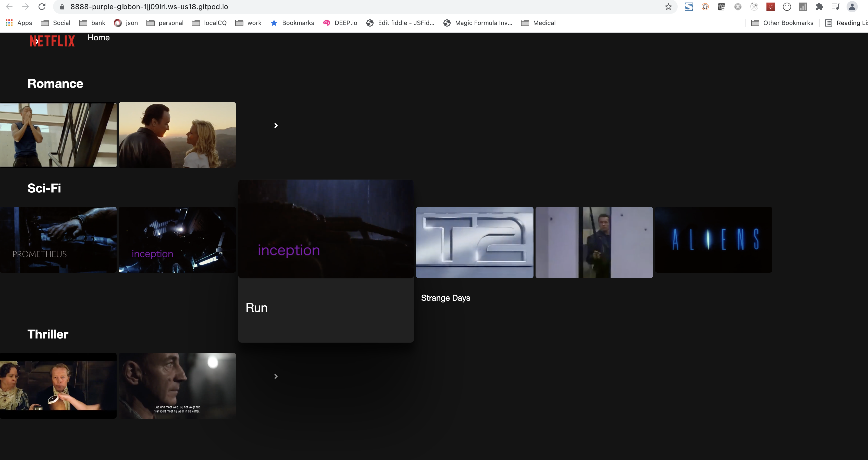Expand the Thriller row with the right chevron
This screenshot has height=460, width=868.
click(276, 376)
